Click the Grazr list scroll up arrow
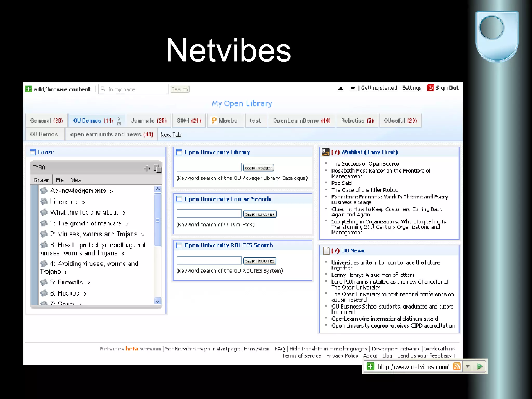This screenshot has width=532, height=399. point(157,189)
